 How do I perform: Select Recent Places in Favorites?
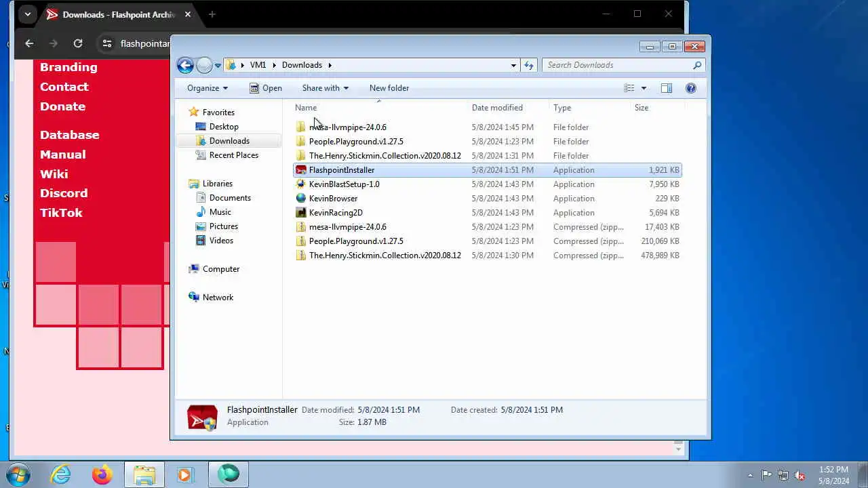click(234, 155)
